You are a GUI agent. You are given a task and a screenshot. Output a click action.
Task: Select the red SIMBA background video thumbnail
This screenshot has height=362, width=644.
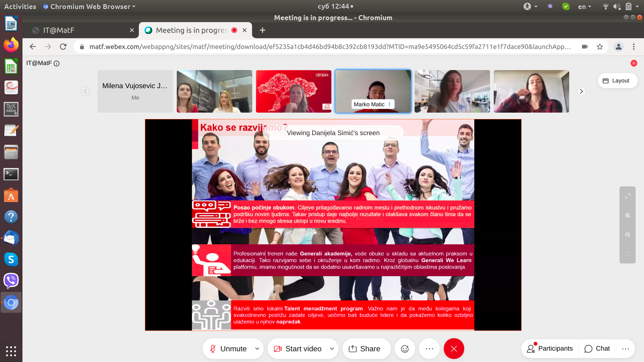[x=293, y=91]
